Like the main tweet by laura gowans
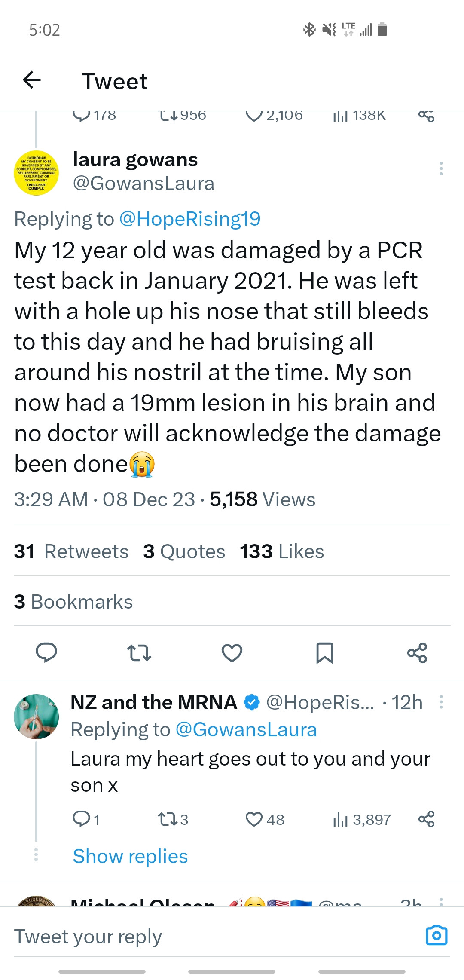This screenshot has height=980, width=464. pos(232,652)
